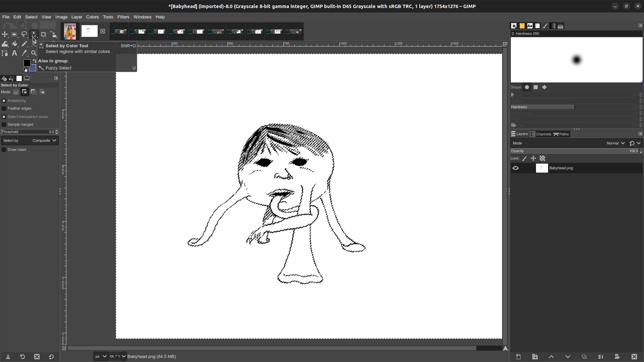Select the Crop tool
Image resolution: width=644 pixels, height=362 pixels.
coord(44,34)
